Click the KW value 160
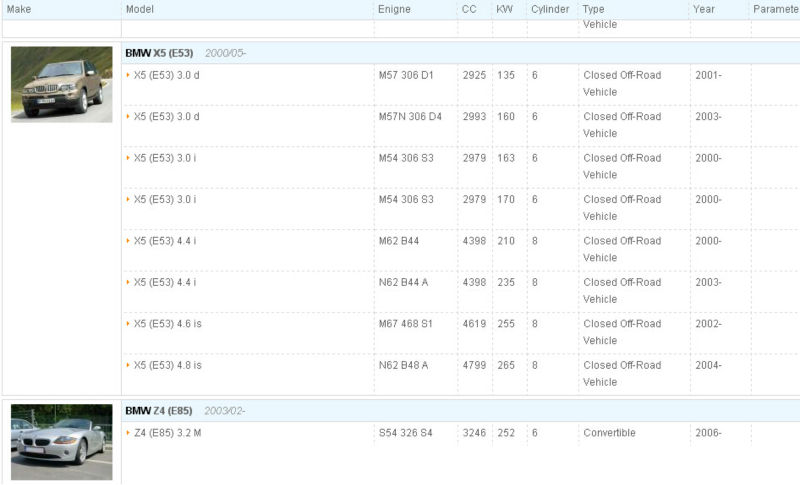Image resolution: width=800 pixels, height=485 pixels. coord(506,117)
